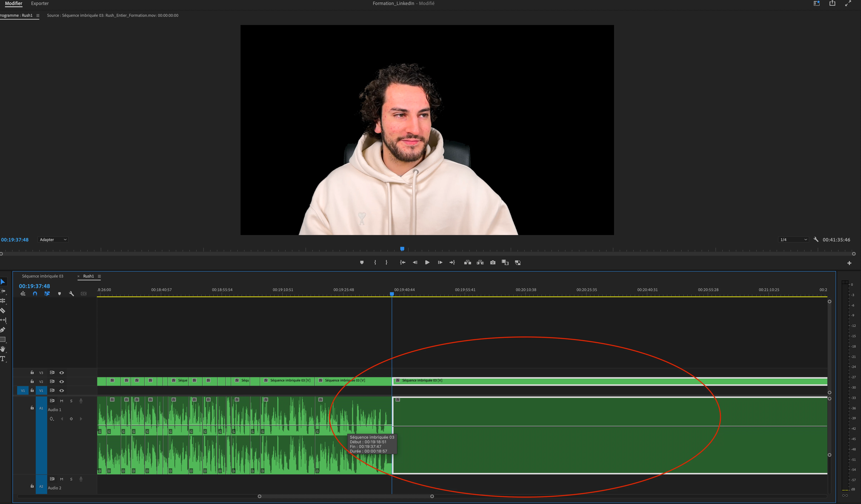Select the Type tool

[x=3, y=359]
